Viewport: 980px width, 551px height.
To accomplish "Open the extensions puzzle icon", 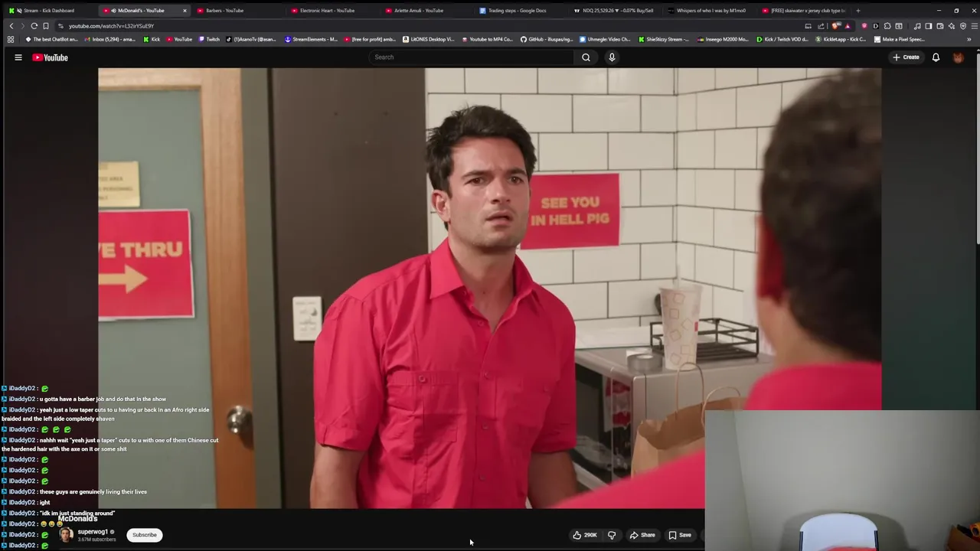I will coord(887,26).
